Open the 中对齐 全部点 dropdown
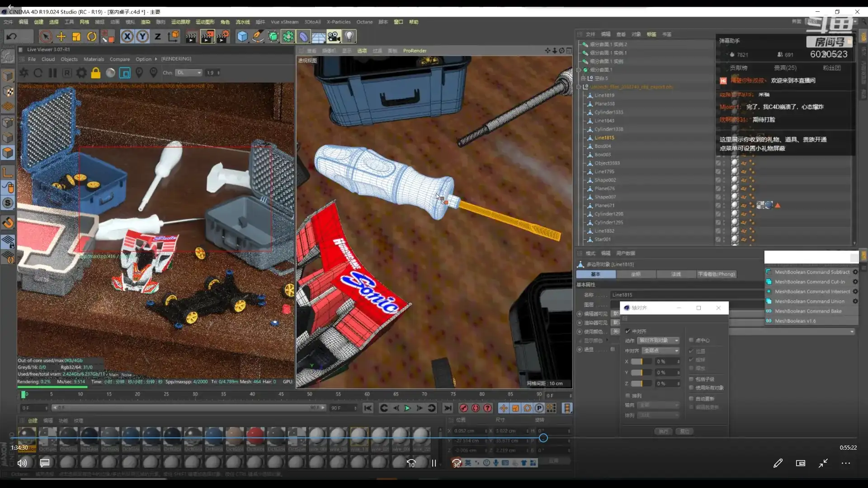 pyautogui.click(x=660, y=351)
